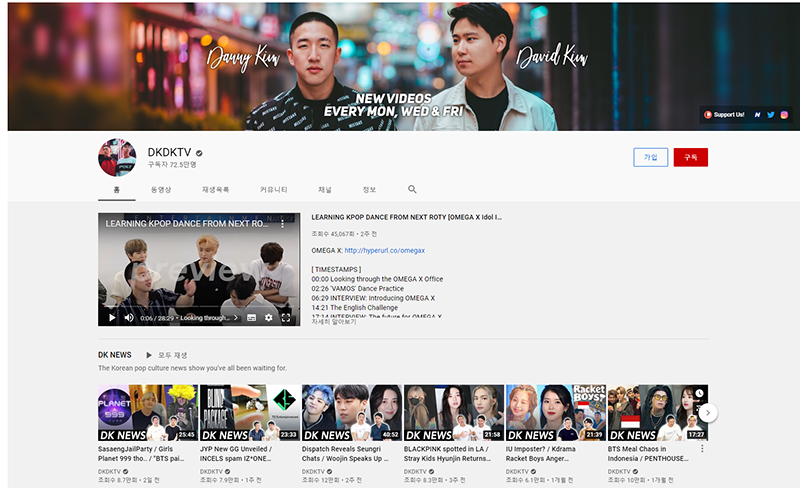Open the BLACKPINK spotted in LA title
The height and width of the screenshot is (488, 800).
click(447, 454)
